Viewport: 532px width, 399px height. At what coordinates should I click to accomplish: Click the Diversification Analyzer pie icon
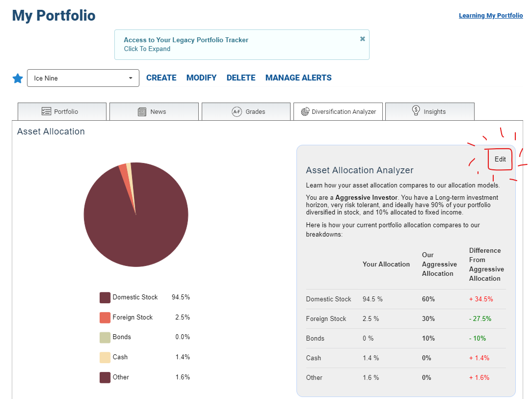click(305, 111)
